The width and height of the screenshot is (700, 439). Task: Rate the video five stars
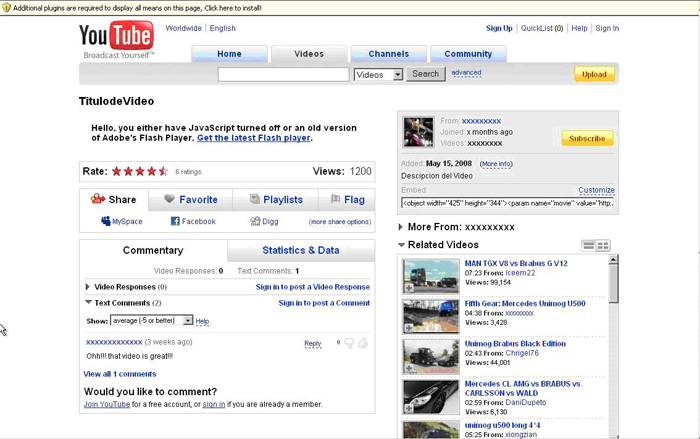[164, 171]
